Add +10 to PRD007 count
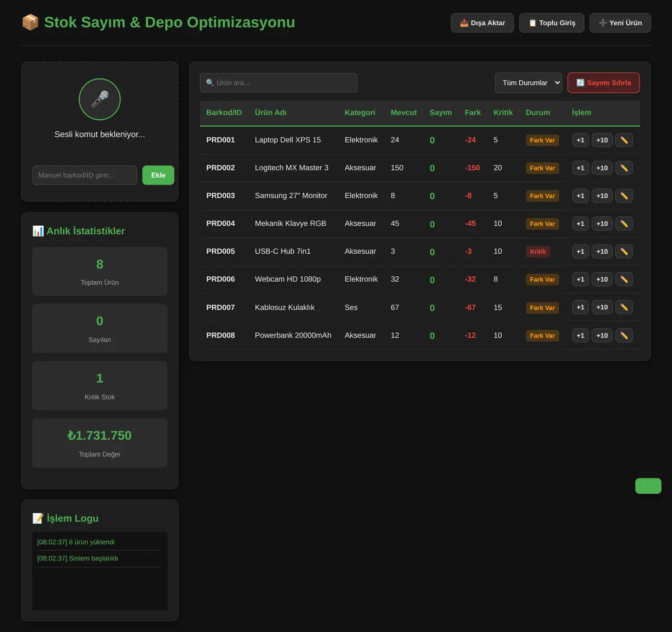The image size is (672, 632). click(x=602, y=307)
